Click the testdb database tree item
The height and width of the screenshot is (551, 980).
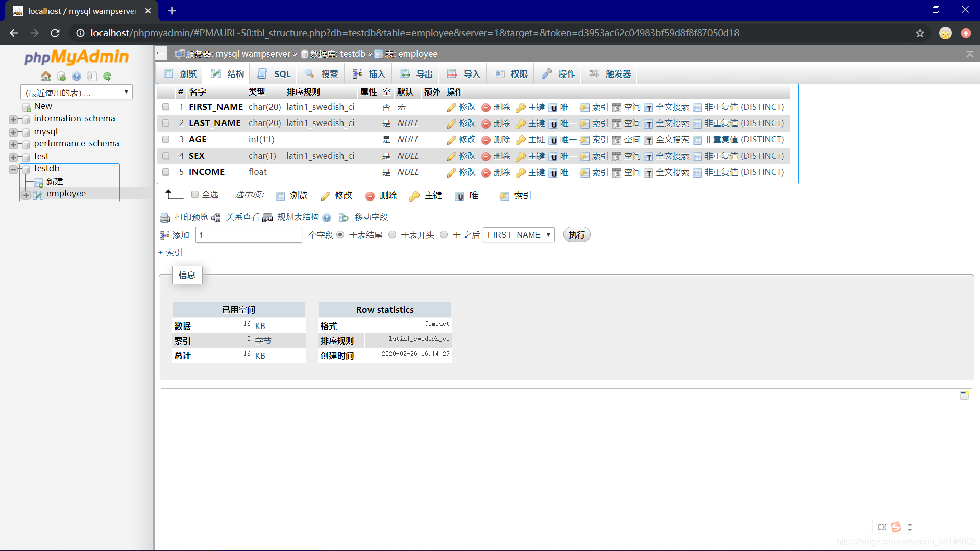46,167
